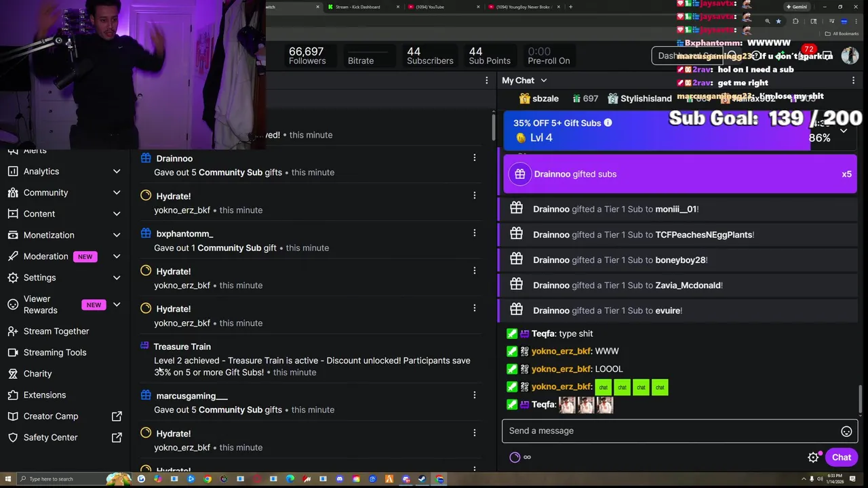Click the Windows Start button
This screenshot has height=488, width=868.
[7, 479]
